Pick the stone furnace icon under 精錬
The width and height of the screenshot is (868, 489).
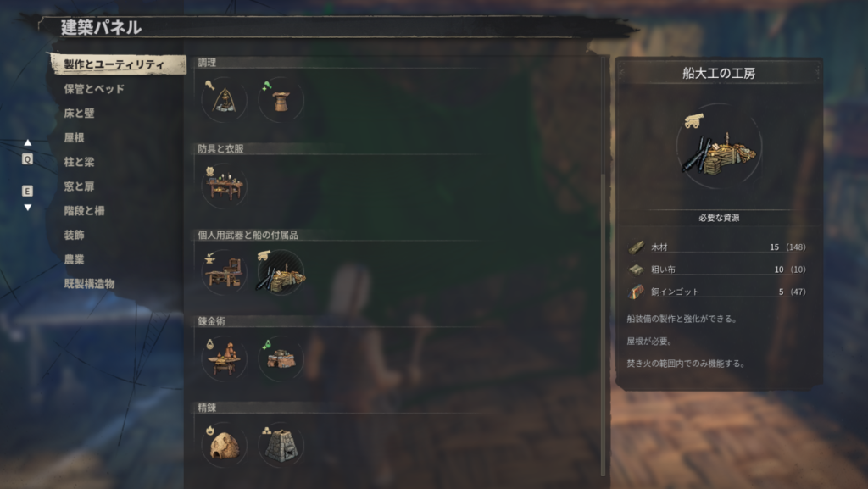[x=281, y=445]
